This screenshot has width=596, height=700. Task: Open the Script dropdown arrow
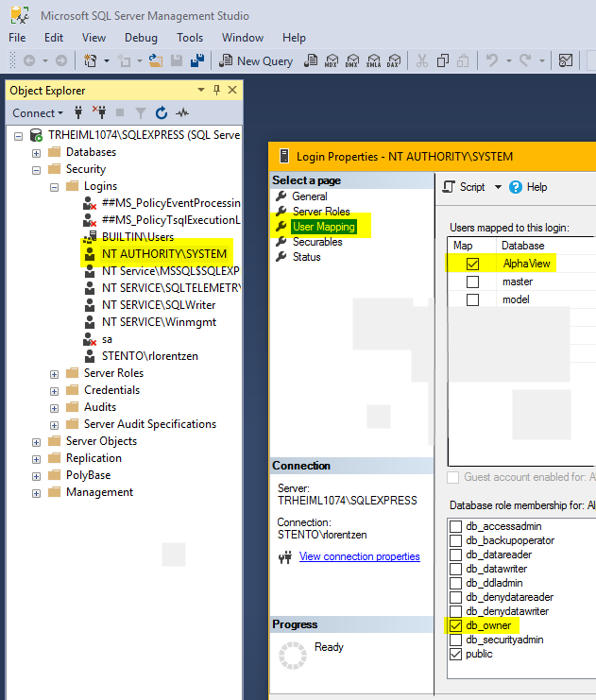point(498,187)
